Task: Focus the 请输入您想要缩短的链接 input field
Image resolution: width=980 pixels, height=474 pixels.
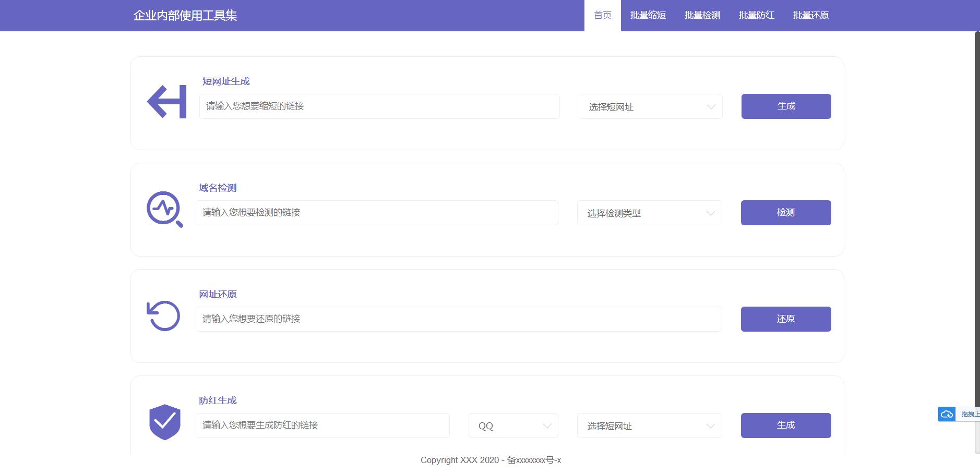Action: click(379, 106)
